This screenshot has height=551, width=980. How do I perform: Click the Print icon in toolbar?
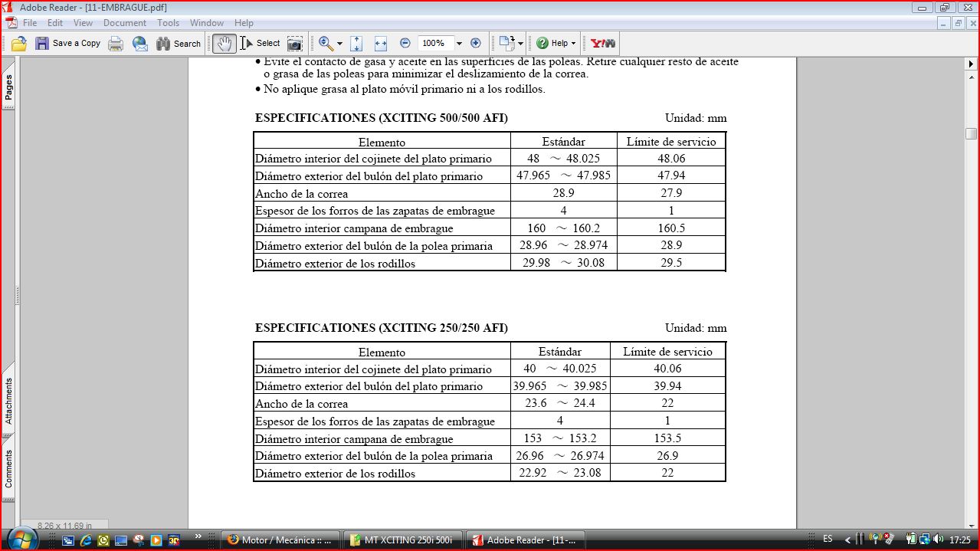point(116,44)
